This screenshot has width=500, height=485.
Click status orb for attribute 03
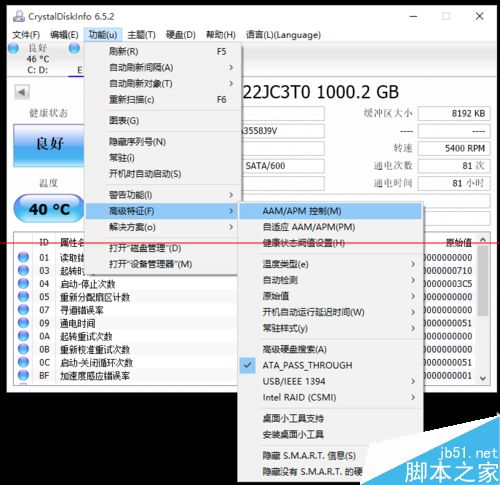[23, 270]
